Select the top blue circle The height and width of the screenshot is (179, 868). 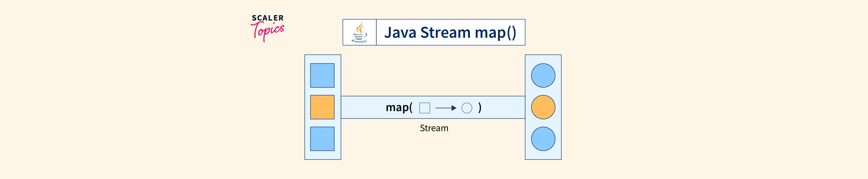tap(543, 75)
